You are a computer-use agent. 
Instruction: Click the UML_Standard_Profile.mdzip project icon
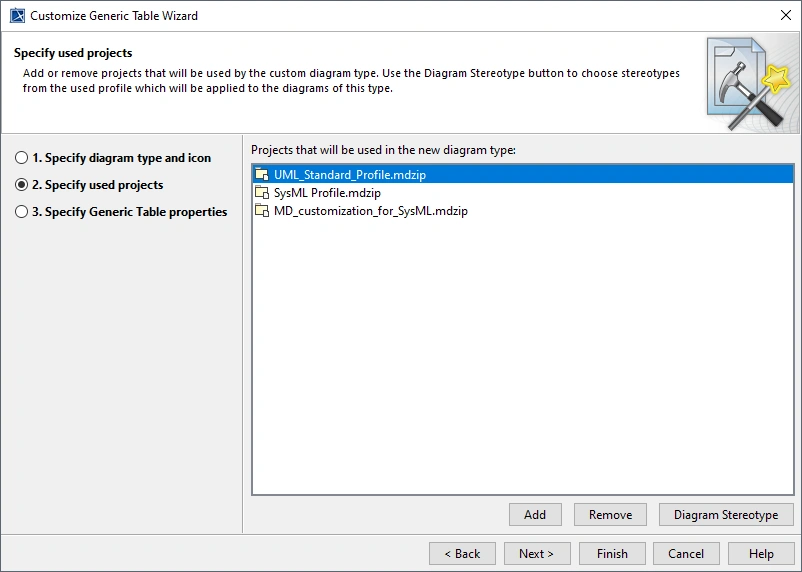click(x=263, y=174)
